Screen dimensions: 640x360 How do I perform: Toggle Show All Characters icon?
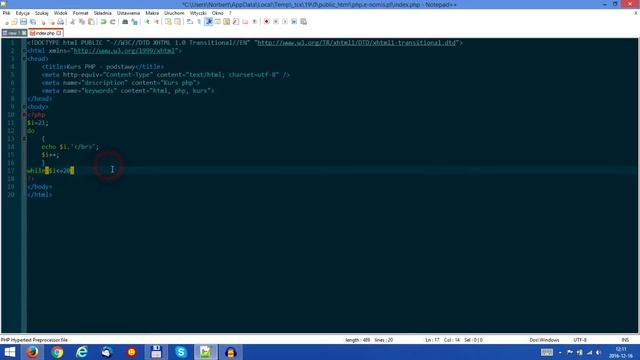pyautogui.click(x=199, y=22)
